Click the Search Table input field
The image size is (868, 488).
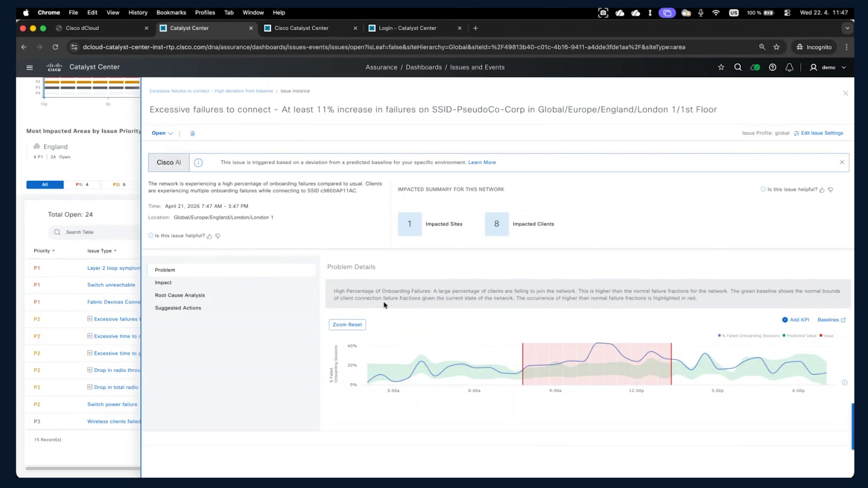[x=95, y=232]
